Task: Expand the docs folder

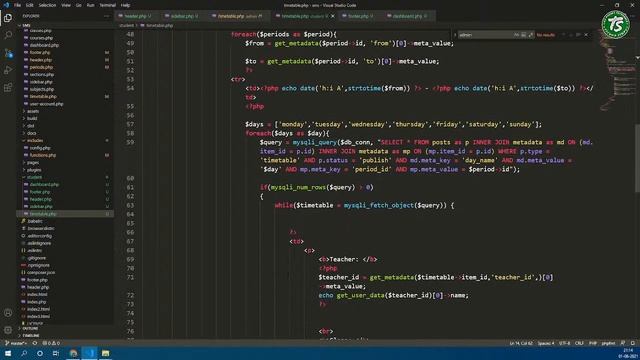Action: point(31,133)
